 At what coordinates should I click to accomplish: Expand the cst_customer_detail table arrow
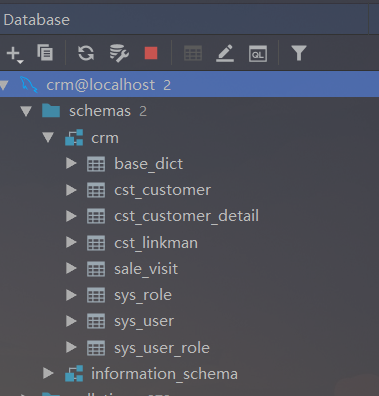(71, 216)
